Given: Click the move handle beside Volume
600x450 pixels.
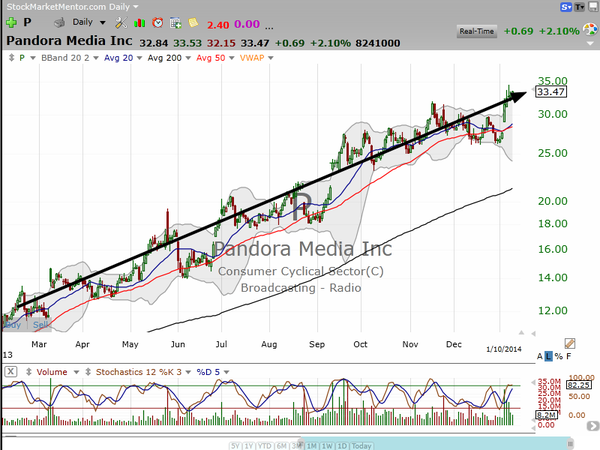Looking at the screenshot, I should tap(29, 372).
